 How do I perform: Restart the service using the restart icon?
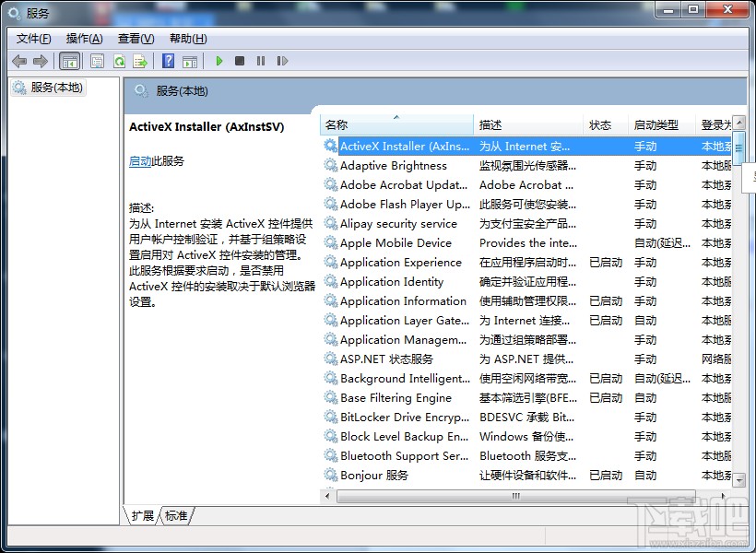pyautogui.click(x=282, y=60)
